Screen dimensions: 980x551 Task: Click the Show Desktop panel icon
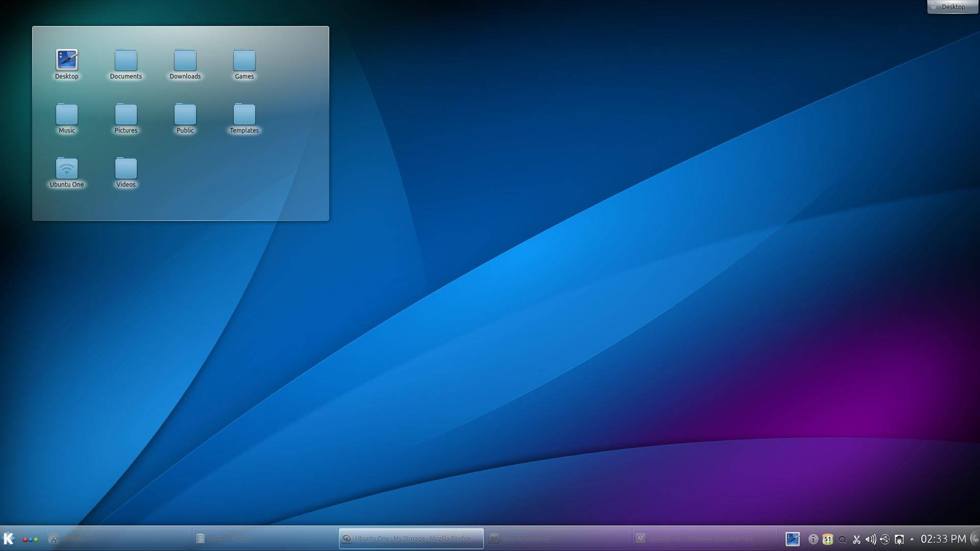(792, 539)
